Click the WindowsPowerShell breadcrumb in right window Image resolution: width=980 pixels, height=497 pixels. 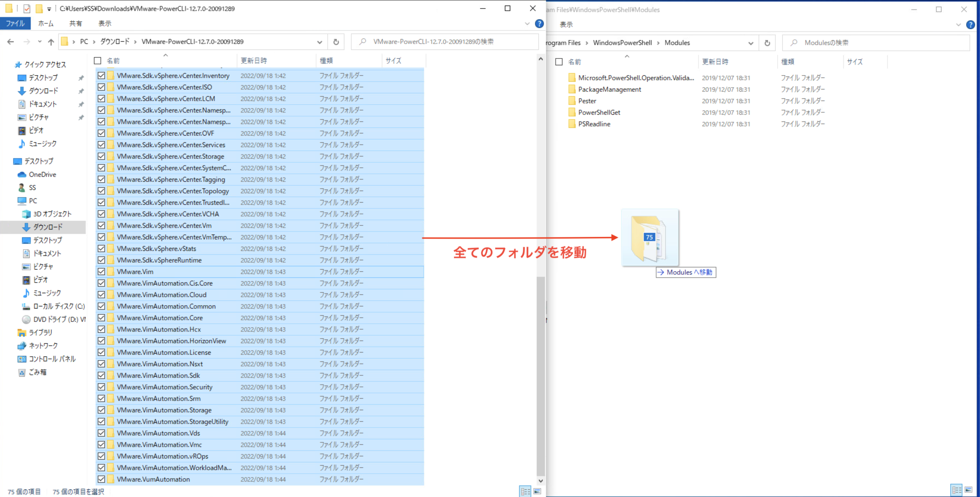pyautogui.click(x=623, y=43)
